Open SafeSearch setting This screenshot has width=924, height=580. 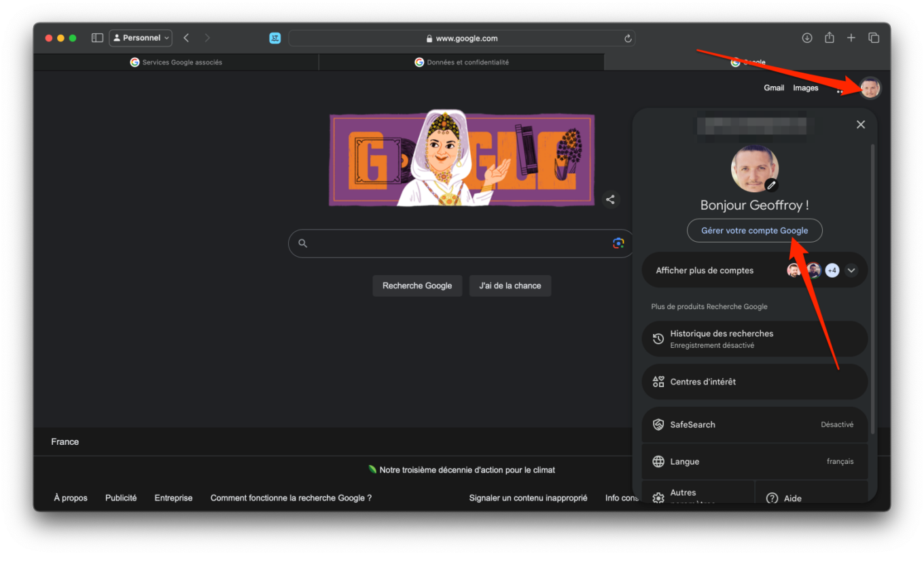click(x=755, y=424)
